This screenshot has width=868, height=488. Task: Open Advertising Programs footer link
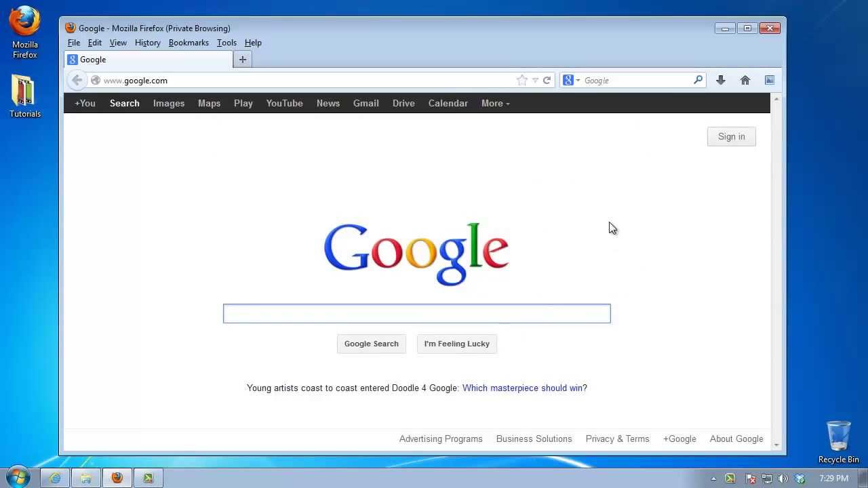pos(441,439)
